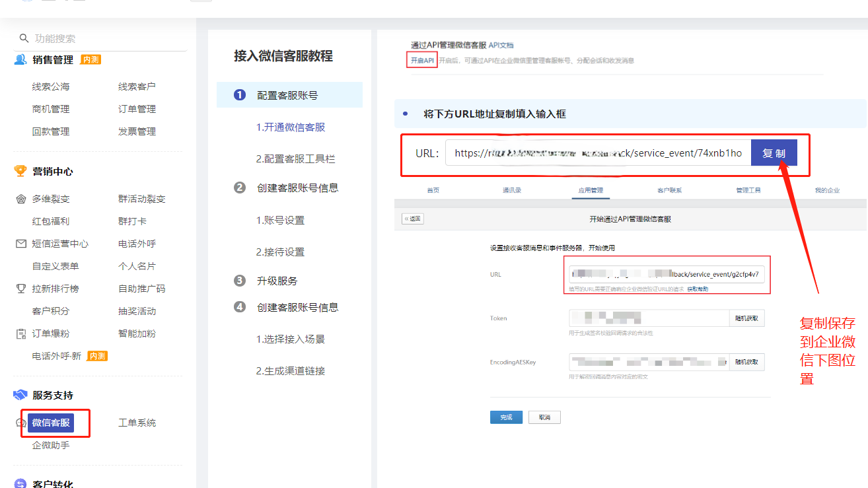
Task: Open 多维裂变 menu item
Action: [x=51, y=199]
